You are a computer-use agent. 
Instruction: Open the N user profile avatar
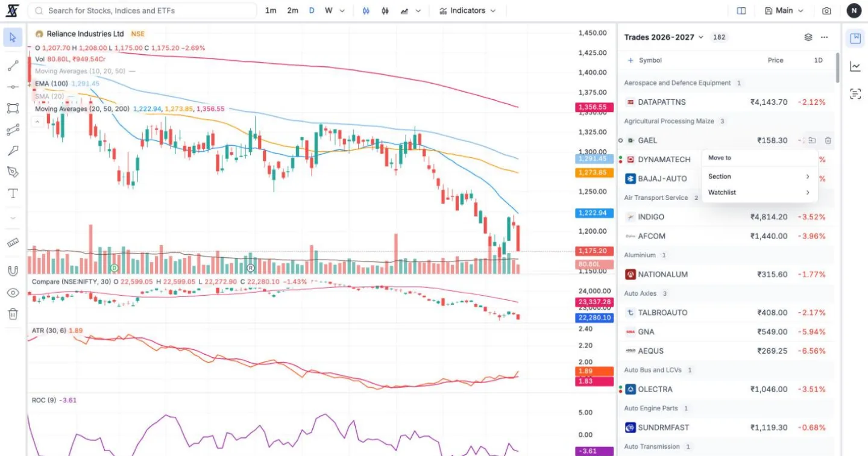[x=854, y=11]
